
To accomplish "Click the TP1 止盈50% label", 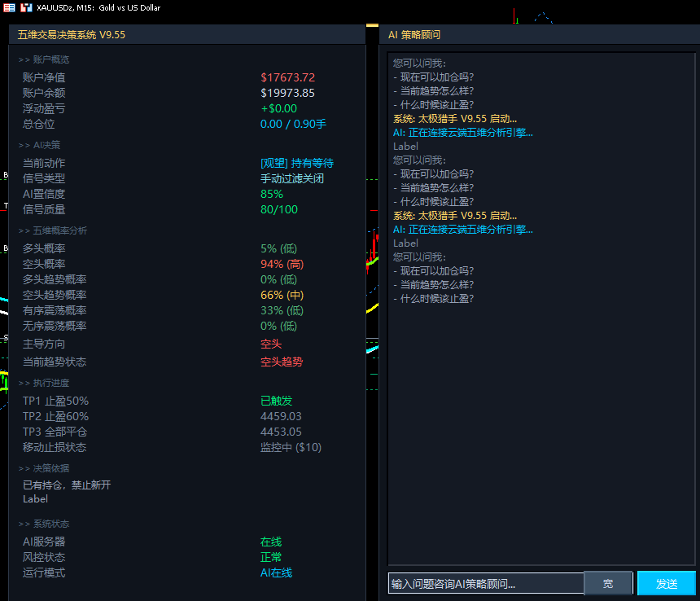I will click(55, 401).
